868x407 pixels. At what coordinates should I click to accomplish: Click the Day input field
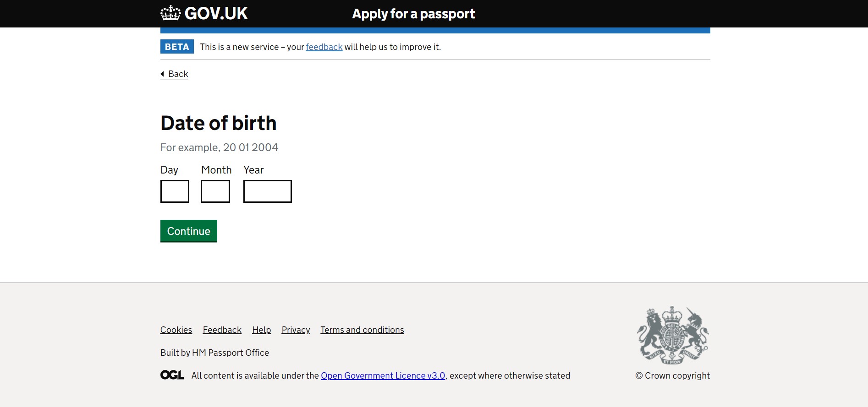175,191
